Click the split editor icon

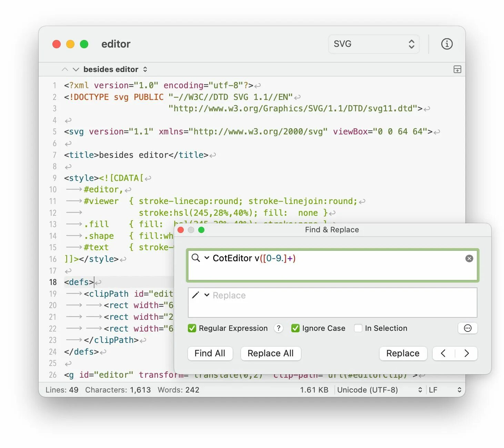tap(457, 69)
